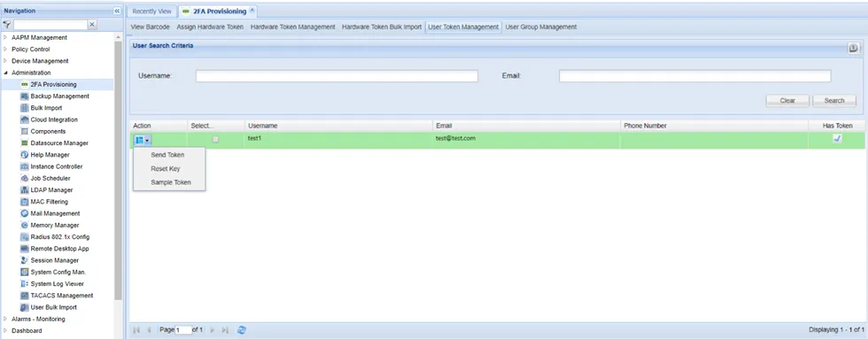This screenshot has height=339, width=868.
Task: Click the Radius 802.1x Config icon
Action: click(25, 236)
